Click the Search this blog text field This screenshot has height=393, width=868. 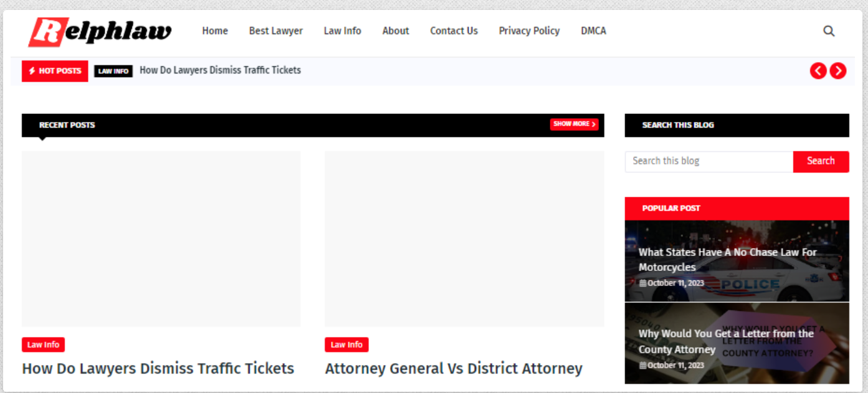point(708,161)
